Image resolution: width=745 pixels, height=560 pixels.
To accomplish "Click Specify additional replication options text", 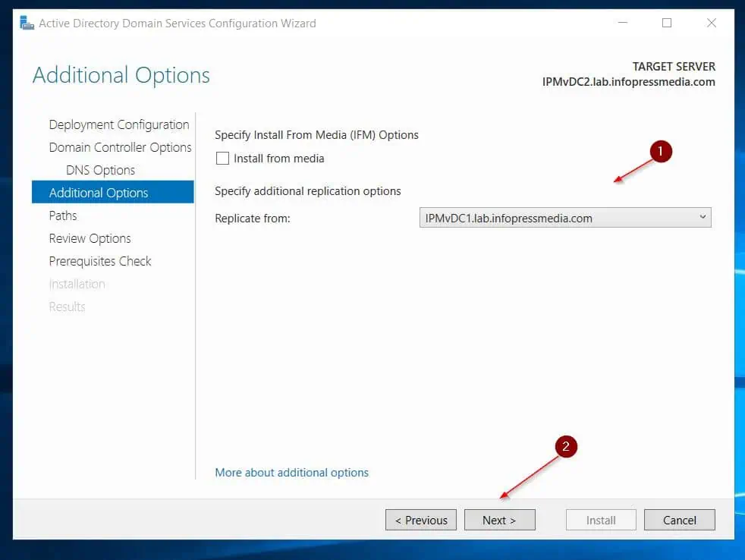I will tap(308, 191).
